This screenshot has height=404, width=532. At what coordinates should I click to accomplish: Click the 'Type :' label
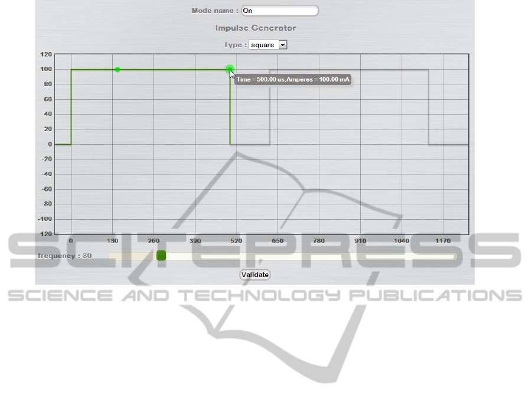[x=234, y=45]
